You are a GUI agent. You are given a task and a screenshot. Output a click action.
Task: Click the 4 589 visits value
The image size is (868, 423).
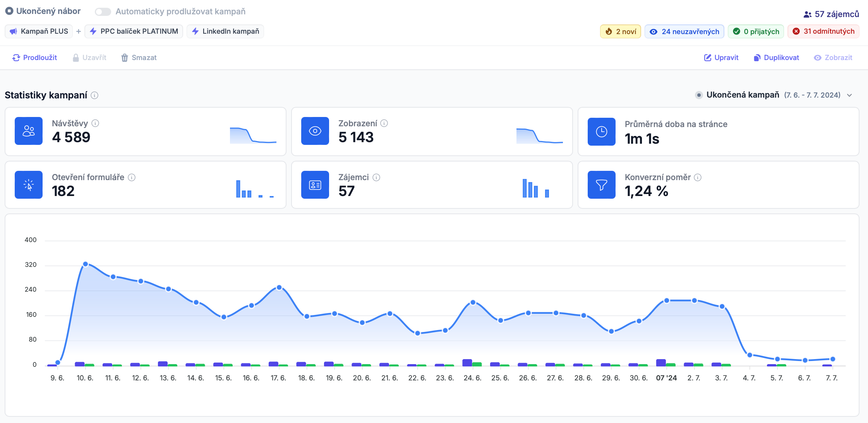click(x=71, y=137)
